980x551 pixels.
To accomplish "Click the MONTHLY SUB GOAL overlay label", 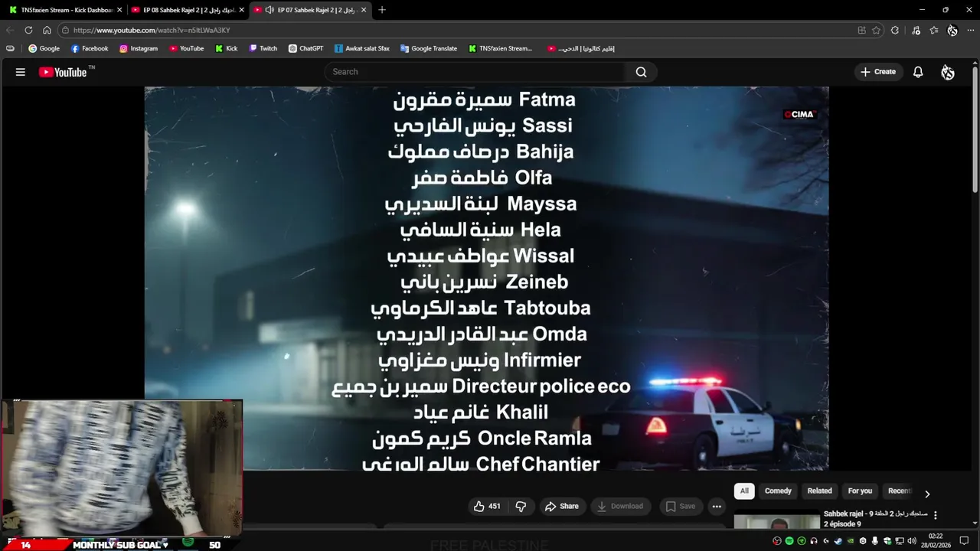I will pyautogui.click(x=120, y=545).
